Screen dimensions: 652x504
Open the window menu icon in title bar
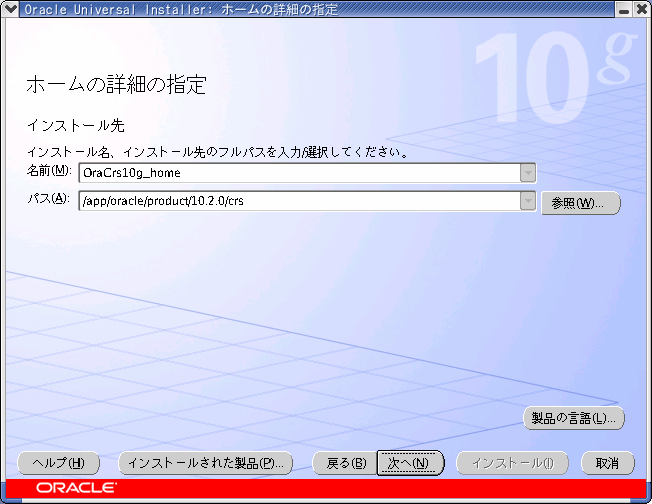pos(10,9)
